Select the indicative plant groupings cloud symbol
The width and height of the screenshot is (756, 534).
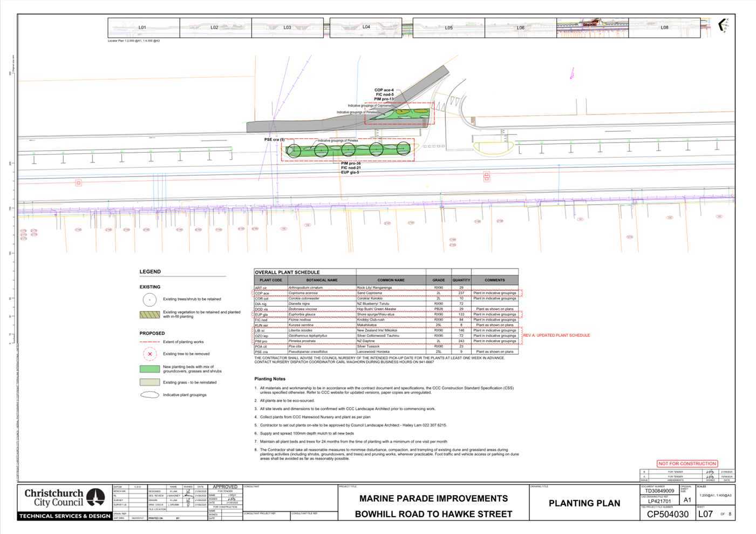149,395
